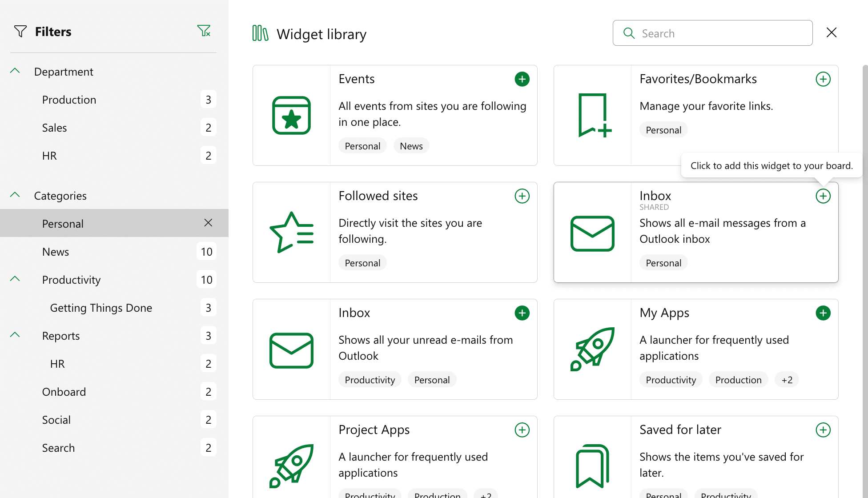Select the News category filter
The height and width of the screenshot is (498, 868).
pyautogui.click(x=56, y=251)
